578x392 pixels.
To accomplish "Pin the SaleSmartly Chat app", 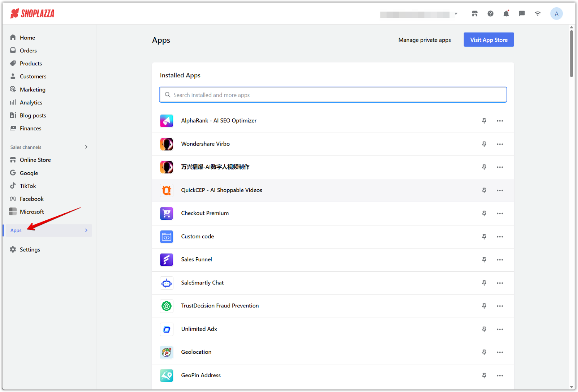I will (484, 283).
